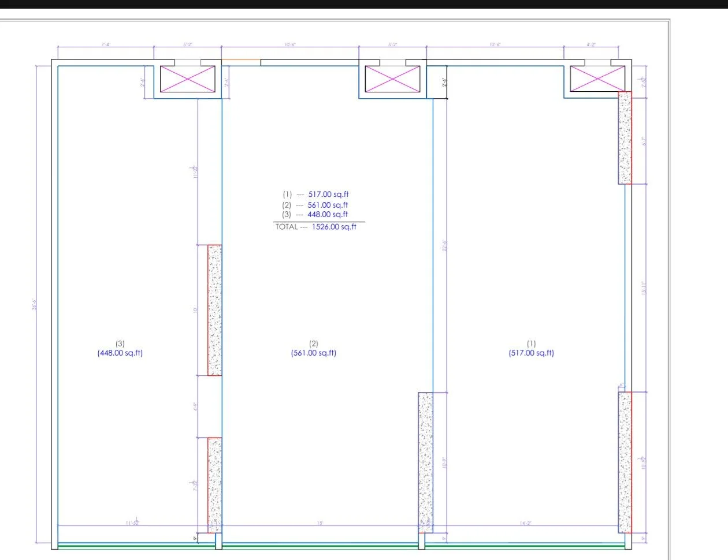Click the room label (3) 448.00 sq.ft
Screen dimensions: 728x560
coord(120,349)
